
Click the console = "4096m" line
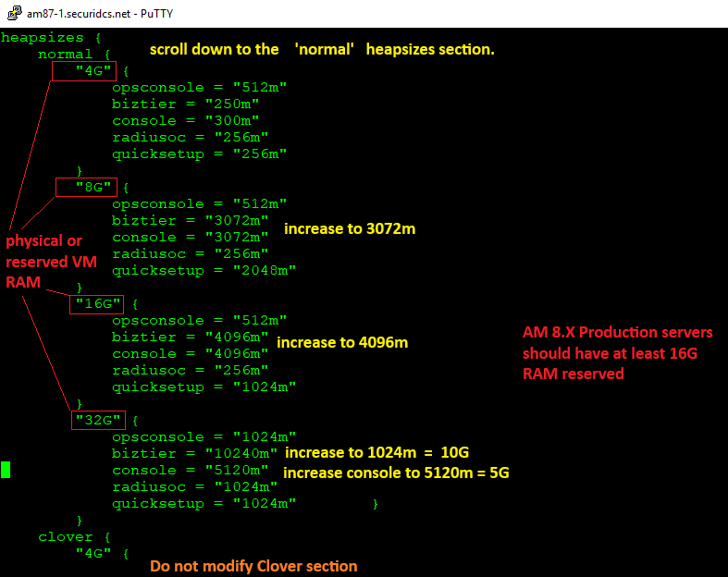pos(190,353)
